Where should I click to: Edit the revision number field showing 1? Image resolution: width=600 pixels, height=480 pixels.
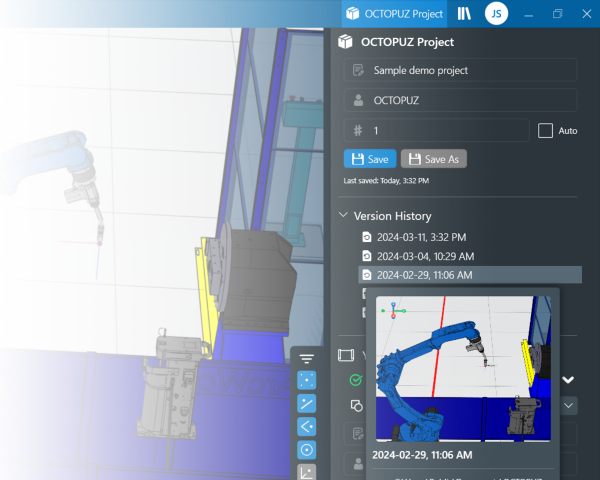click(436, 131)
